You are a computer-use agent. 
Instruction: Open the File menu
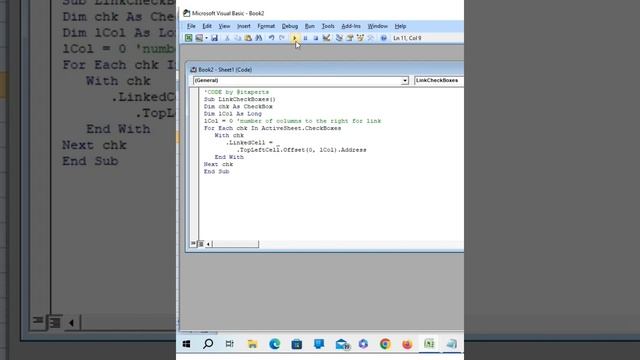191,26
